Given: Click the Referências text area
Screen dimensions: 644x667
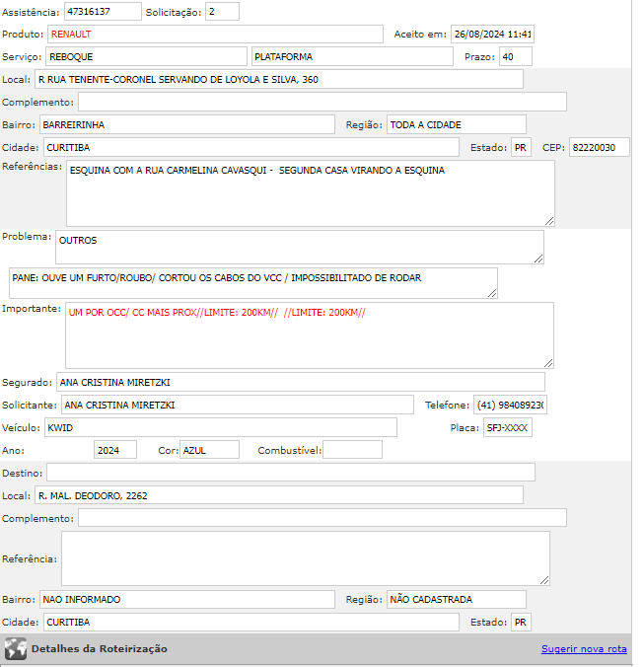Looking at the screenshot, I should (x=310, y=192).
